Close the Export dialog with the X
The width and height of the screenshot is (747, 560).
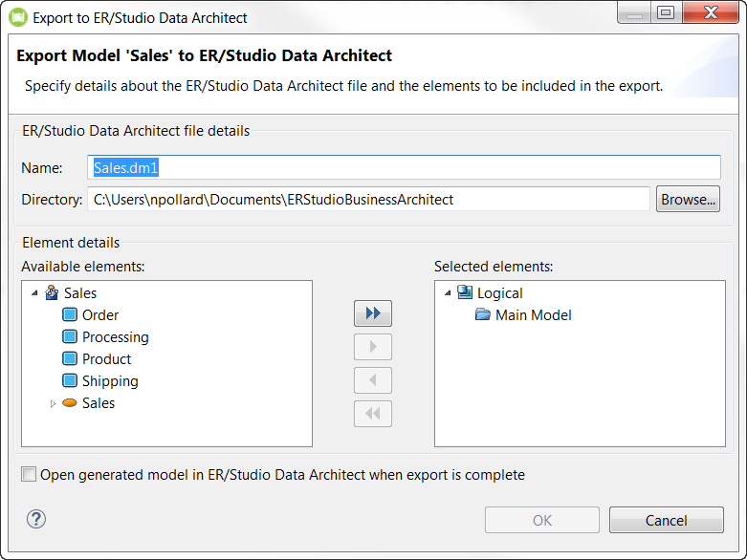[x=711, y=12]
